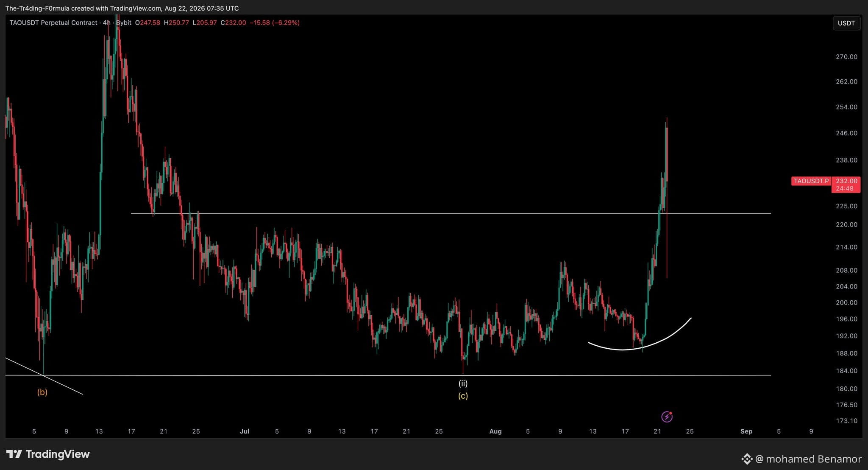This screenshot has width=868, height=470.
Task: Click the '@ mohamed Benamor' author name
Action: [x=808, y=459]
